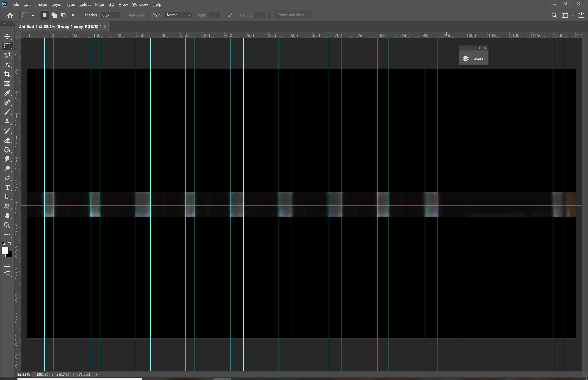Change the screen mode button

(7, 274)
